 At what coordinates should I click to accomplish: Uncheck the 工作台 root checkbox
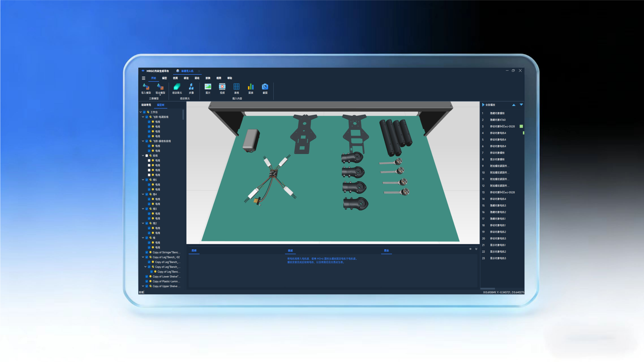point(144,112)
